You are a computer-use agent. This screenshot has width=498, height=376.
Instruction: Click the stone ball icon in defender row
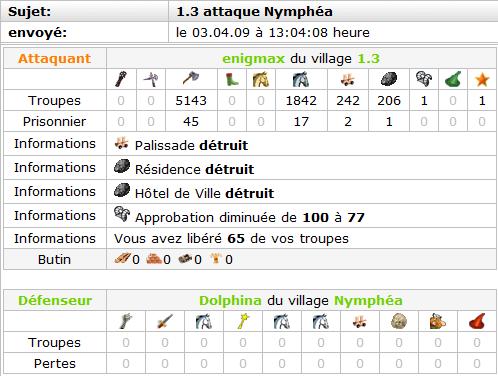coord(399,321)
